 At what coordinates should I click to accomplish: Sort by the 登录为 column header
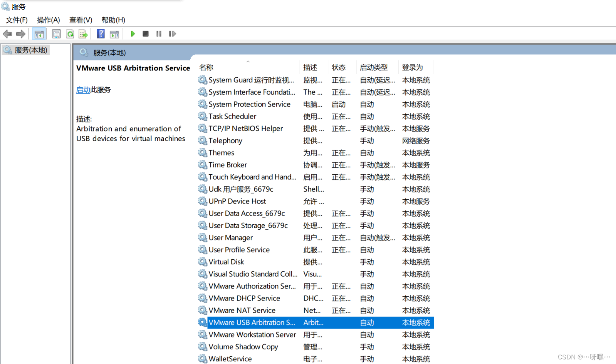coord(412,67)
